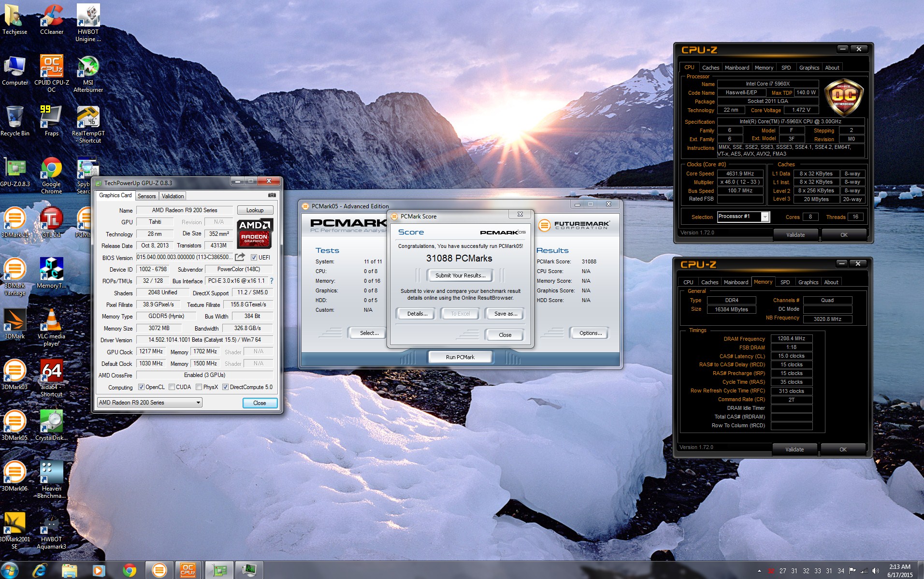Switch to the Validation tab in GPU-Z

pyautogui.click(x=173, y=196)
